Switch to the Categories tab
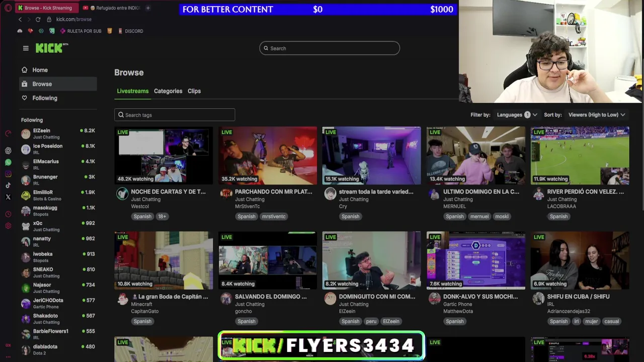 point(168,91)
